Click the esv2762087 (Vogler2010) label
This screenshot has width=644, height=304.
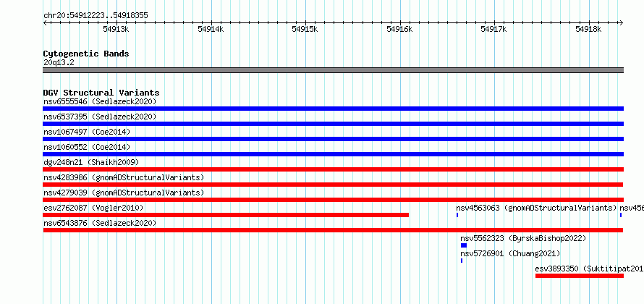click(x=93, y=208)
